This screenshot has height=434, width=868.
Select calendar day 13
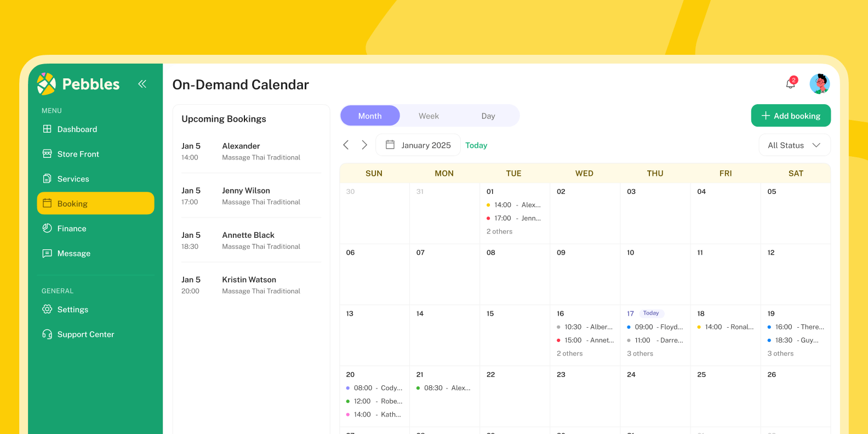(374, 335)
